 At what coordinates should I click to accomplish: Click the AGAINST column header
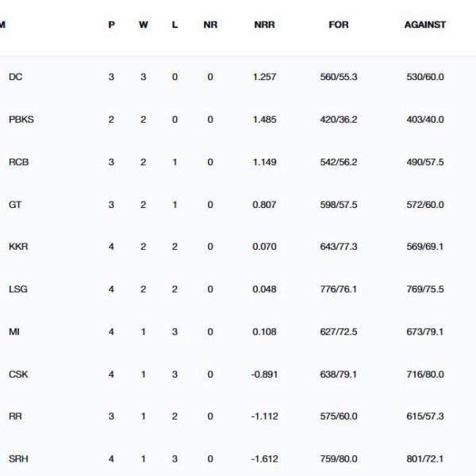click(x=425, y=25)
